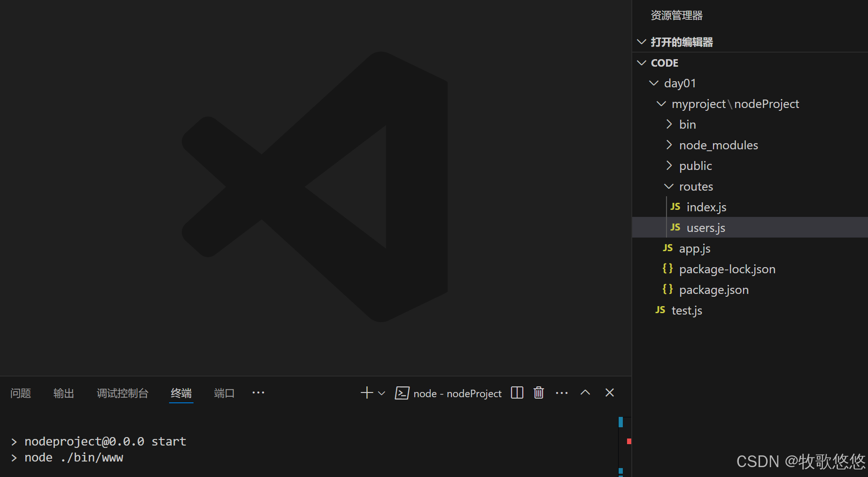Split the terminal with the split icon
868x477 pixels.
[517, 392]
